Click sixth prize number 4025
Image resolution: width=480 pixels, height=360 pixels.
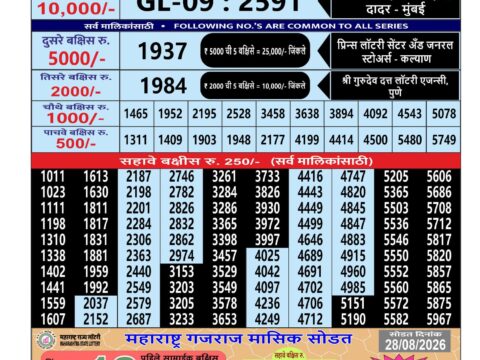click(x=267, y=256)
